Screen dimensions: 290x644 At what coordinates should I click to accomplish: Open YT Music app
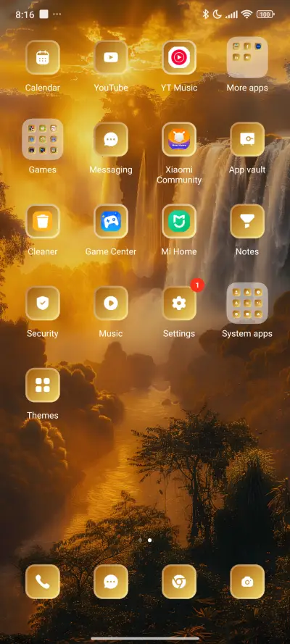coord(178,57)
